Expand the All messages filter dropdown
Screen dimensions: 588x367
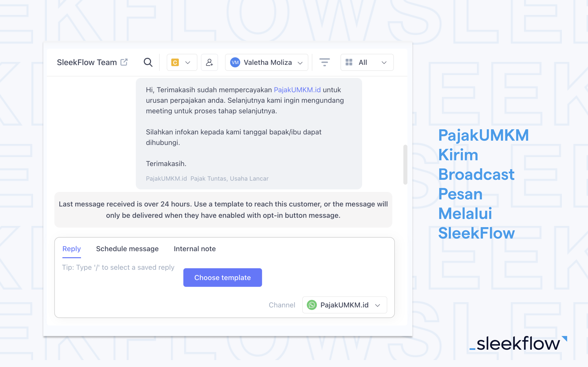365,62
